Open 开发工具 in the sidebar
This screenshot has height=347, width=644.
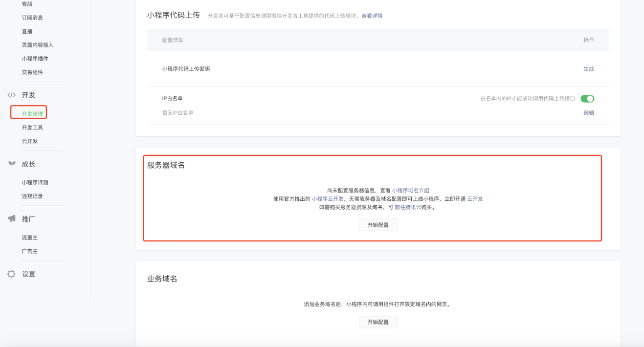32,128
